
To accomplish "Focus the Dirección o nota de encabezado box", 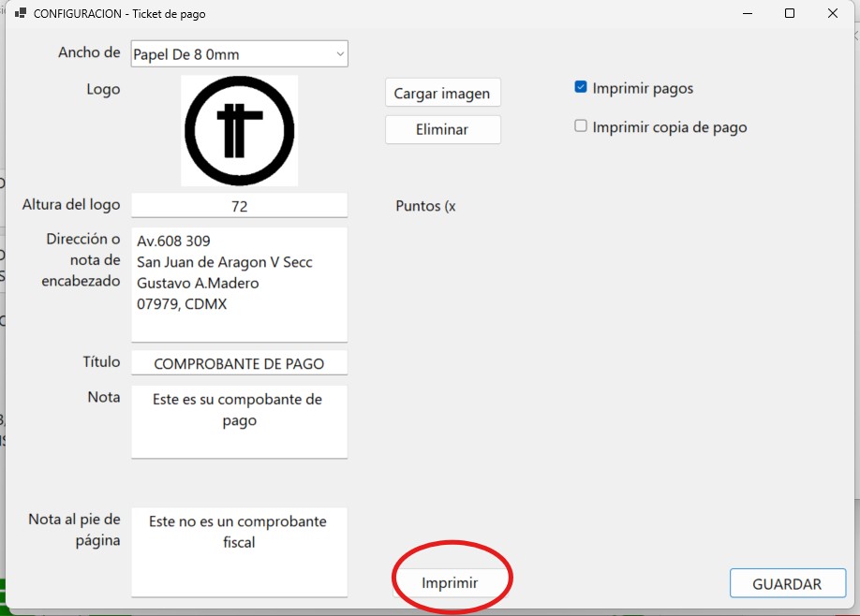I will 239,284.
